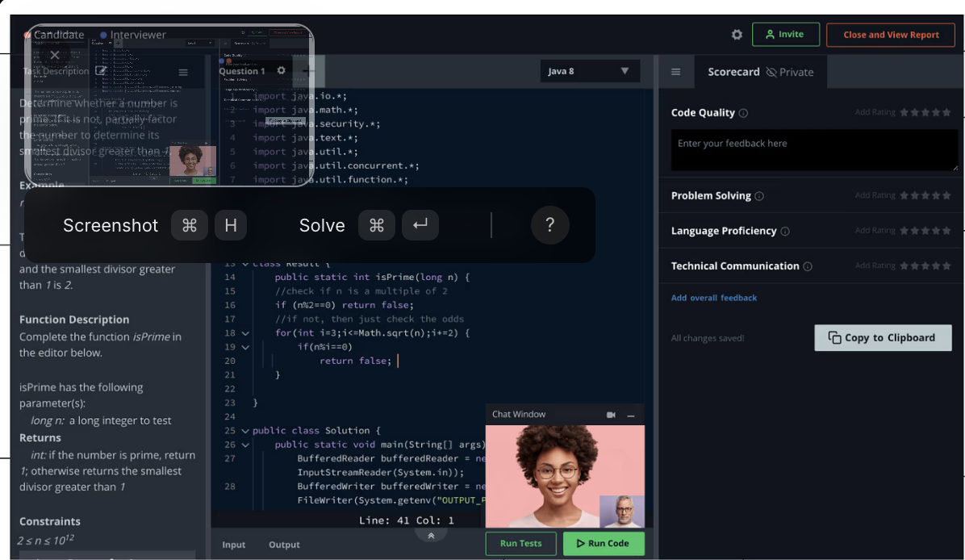Image resolution: width=965 pixels, height=560 pixels.
Task: Click the Screenshot label in the overlay
Action: (111, 226)
